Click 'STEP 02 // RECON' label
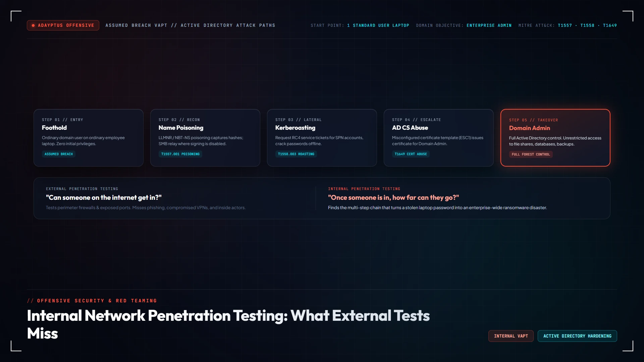The width and height of the screenshot is (644, 362). pos(179,120)
